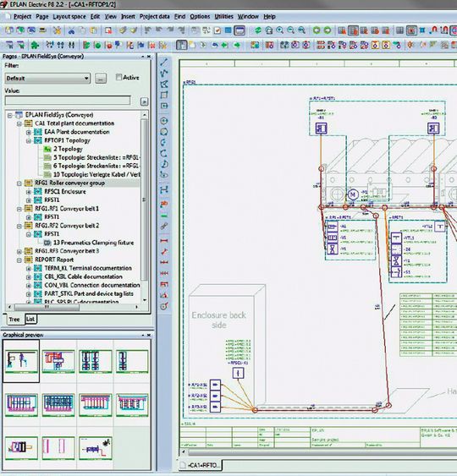Click the green puzzle piece icon

tap(35, 45)
